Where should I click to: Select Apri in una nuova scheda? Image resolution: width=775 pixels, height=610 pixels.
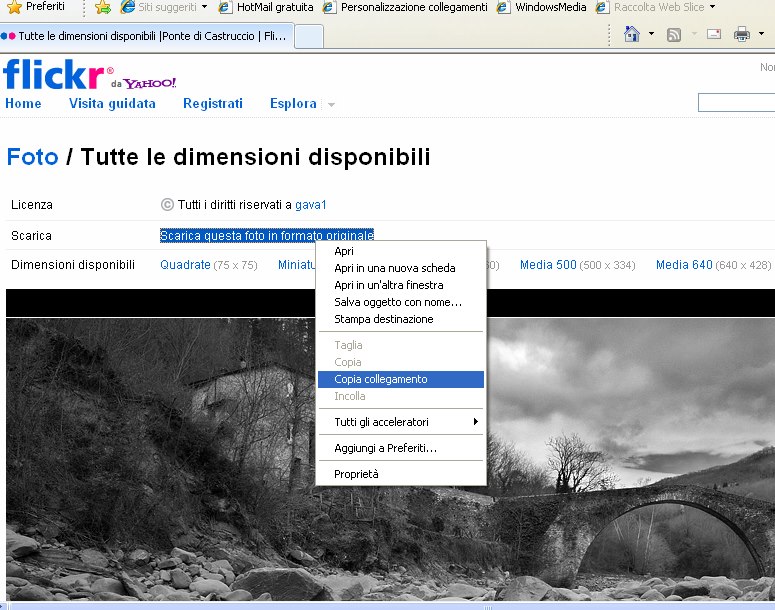[x=394, y=268]
